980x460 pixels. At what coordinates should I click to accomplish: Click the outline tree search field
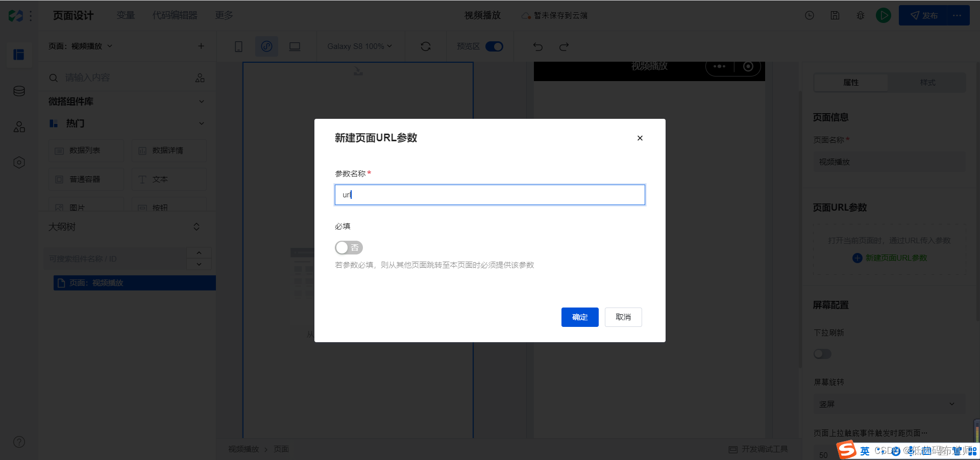(x=115, y=259)
